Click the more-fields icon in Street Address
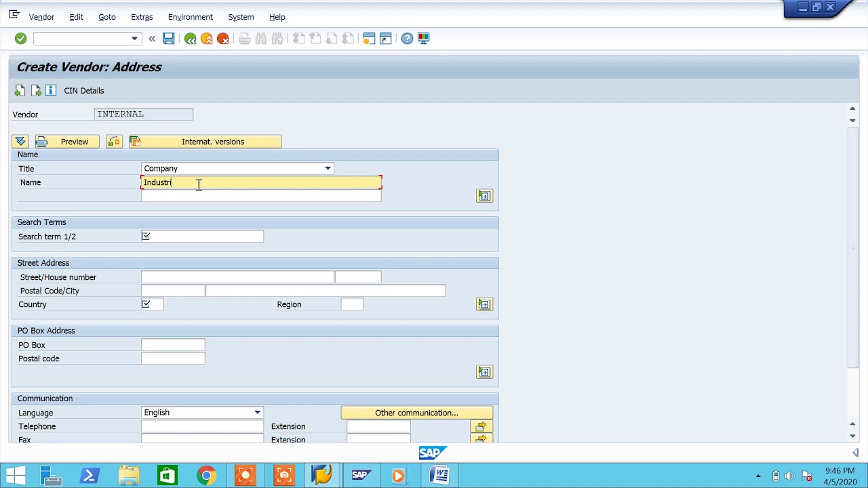 484,304
